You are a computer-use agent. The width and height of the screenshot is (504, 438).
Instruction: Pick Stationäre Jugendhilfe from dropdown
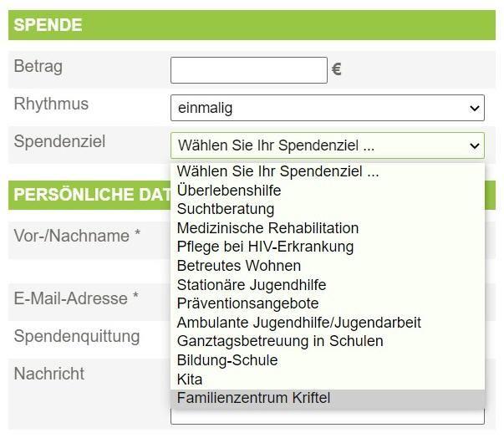(252, 285)
